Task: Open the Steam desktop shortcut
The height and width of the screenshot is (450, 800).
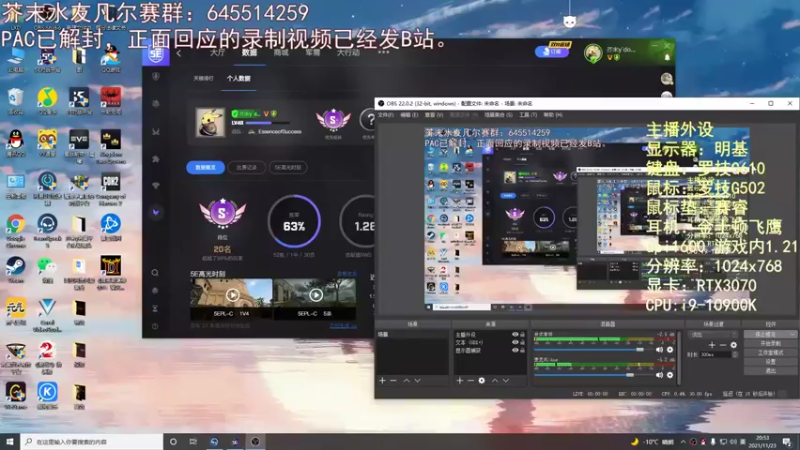Action: [x=15, y=266]
